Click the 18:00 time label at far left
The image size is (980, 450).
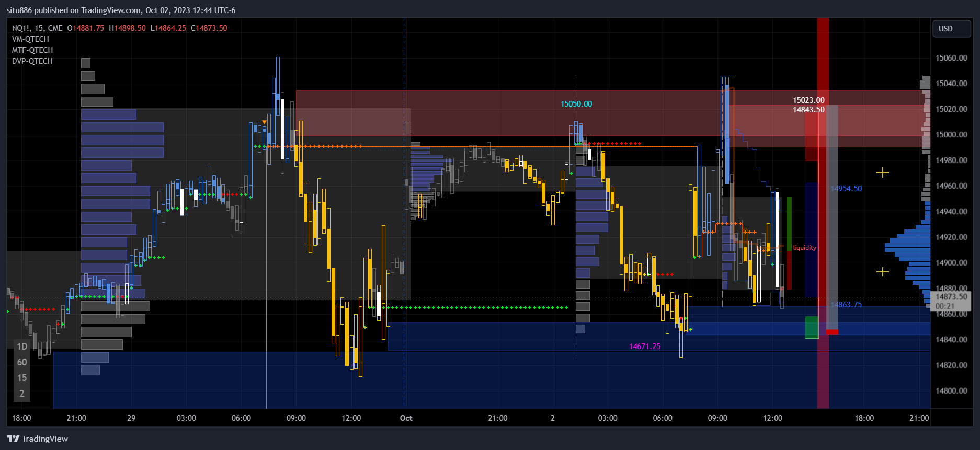tap(21, 418)
